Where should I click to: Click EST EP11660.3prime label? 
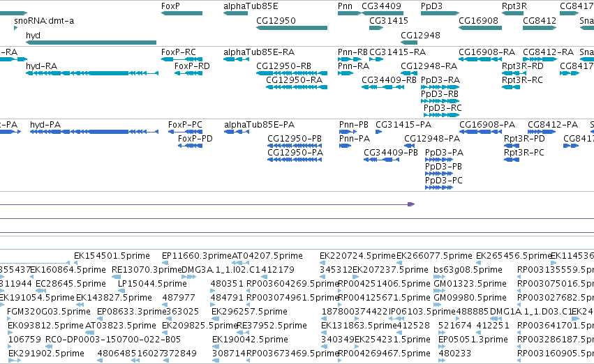click(197, 256)
